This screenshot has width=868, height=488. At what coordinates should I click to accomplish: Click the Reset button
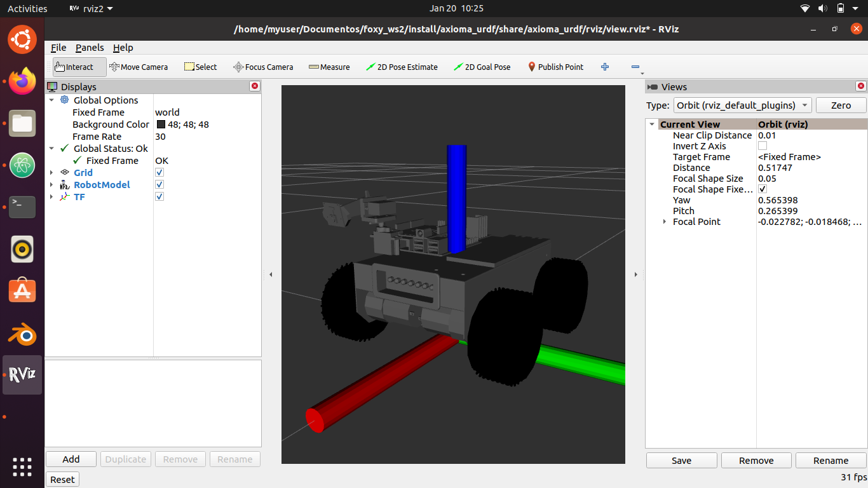[62, 480]
